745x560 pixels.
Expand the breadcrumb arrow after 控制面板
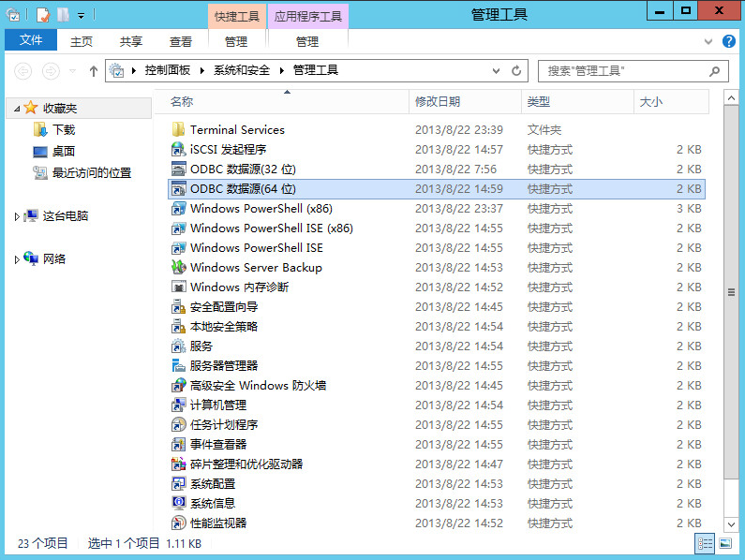pos(201,71)
